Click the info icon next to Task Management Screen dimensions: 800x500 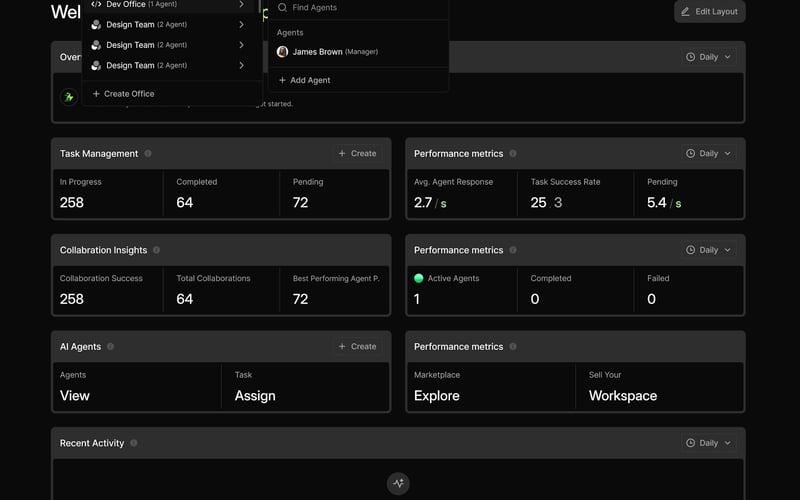[148, 153]
